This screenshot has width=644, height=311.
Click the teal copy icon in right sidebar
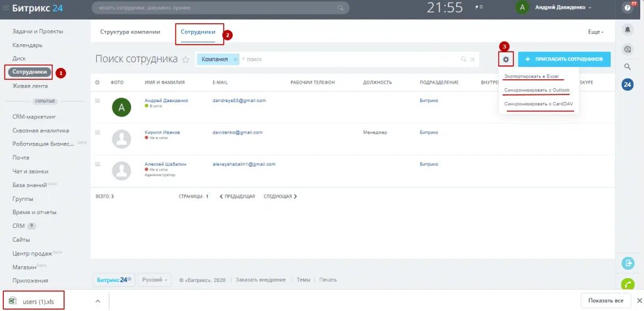[628, 263]
